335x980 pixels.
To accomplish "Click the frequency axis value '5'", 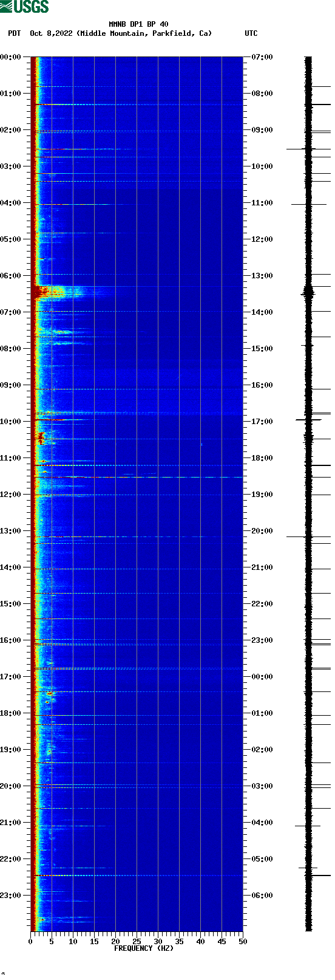I will pos(52,942).
